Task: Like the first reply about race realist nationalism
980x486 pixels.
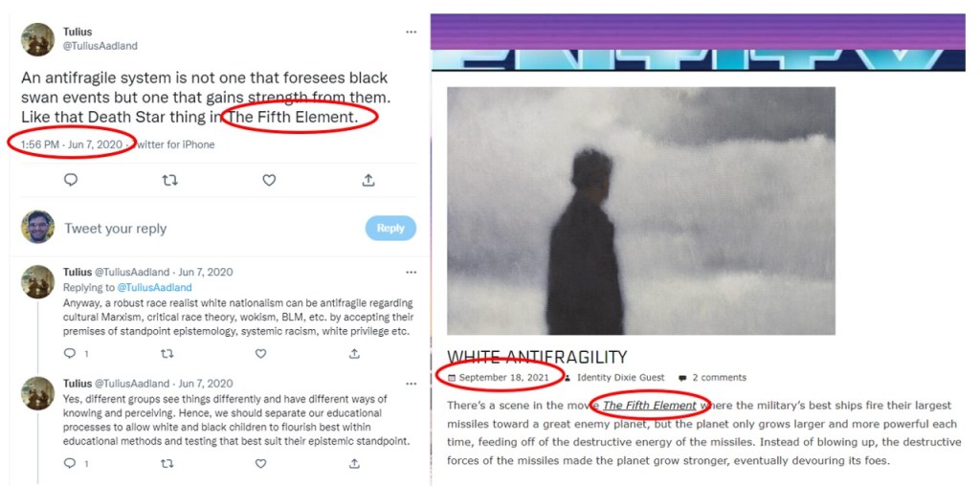Action: coord(260,354)
